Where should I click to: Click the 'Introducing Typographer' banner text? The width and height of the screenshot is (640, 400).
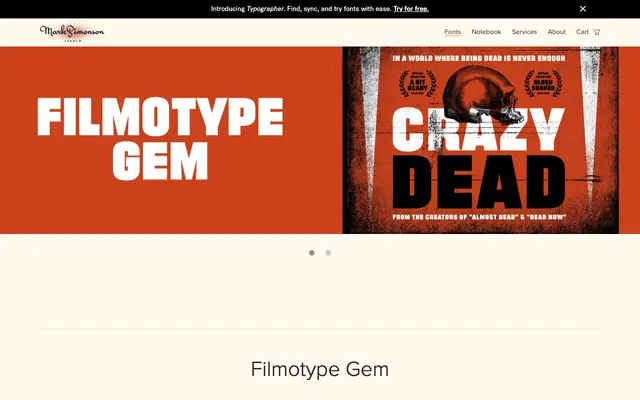tap(247, 9)
